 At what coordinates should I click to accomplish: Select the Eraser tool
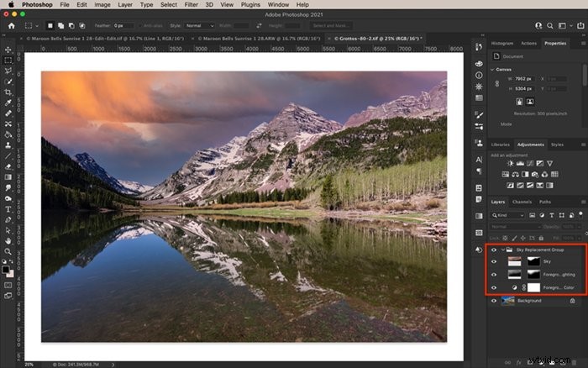pos(8,166)
